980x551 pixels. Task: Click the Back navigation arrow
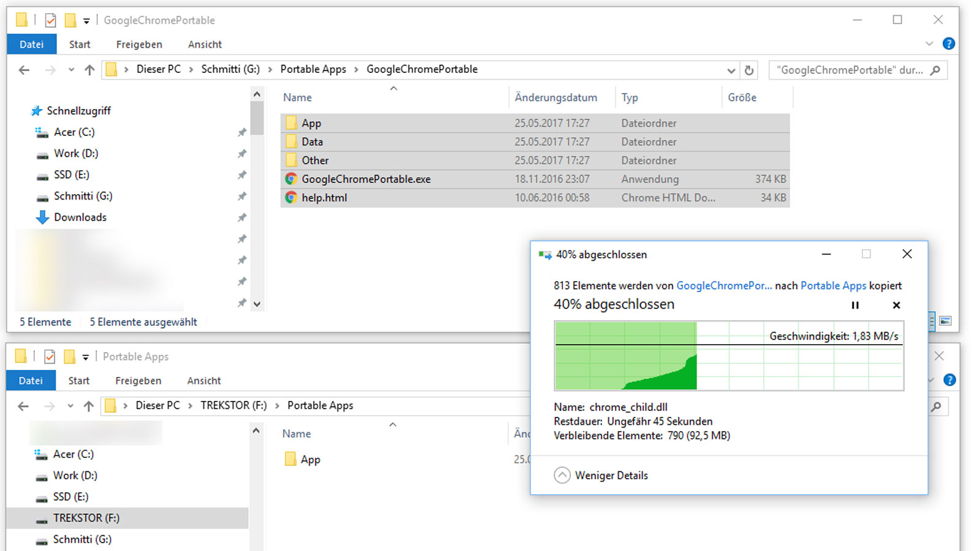click(x=23, y=70)
